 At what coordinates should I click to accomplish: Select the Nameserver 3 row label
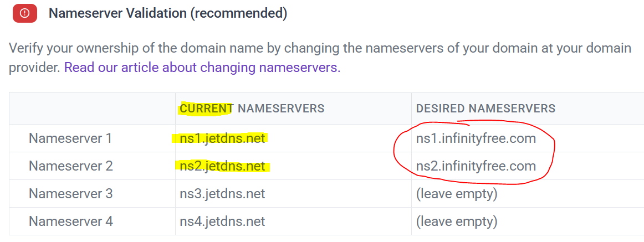click(x=70, y=193)
